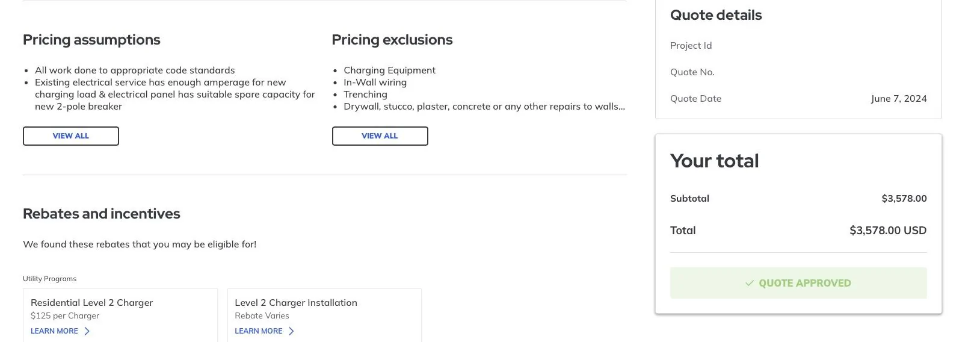Click the Your total heading

tap(715, 161)
